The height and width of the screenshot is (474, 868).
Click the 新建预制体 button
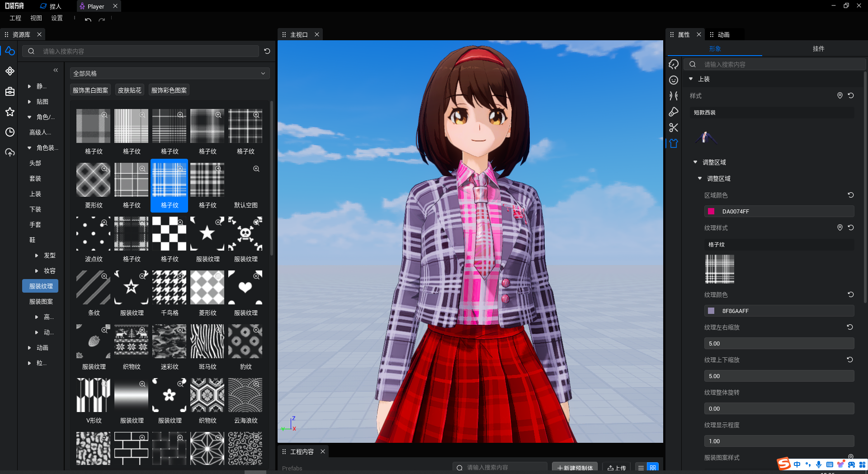[575, 468]
